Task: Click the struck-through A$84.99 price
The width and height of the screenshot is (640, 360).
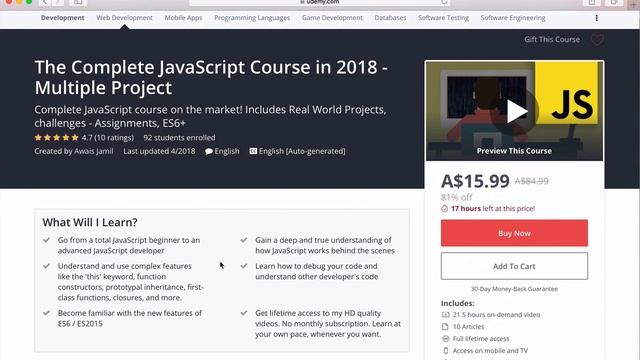Action: point(531,181)
